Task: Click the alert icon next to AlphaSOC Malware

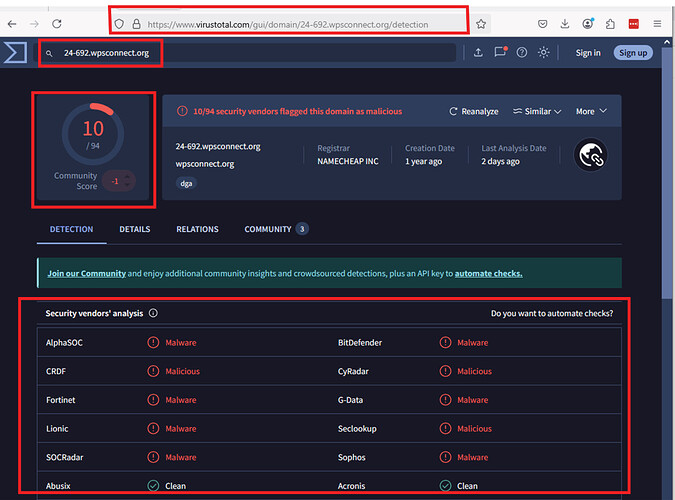Action: tap(153, 342)
